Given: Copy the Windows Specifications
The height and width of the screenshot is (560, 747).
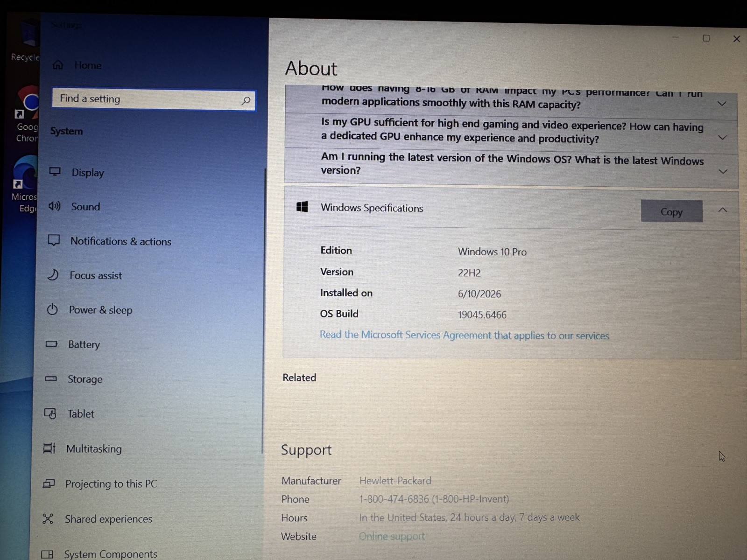Looking at the screenshot, I should pos(671,211).
